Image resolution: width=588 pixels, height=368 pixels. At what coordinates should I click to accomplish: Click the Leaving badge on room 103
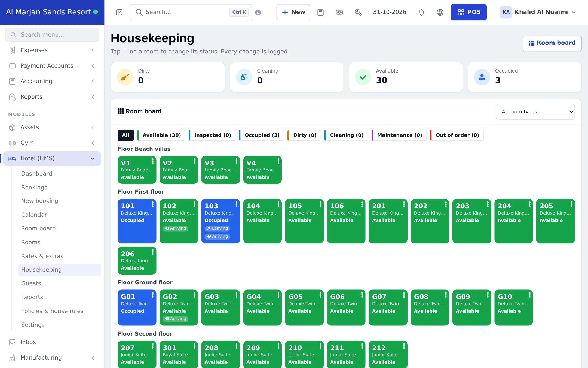tap(217, 228)
